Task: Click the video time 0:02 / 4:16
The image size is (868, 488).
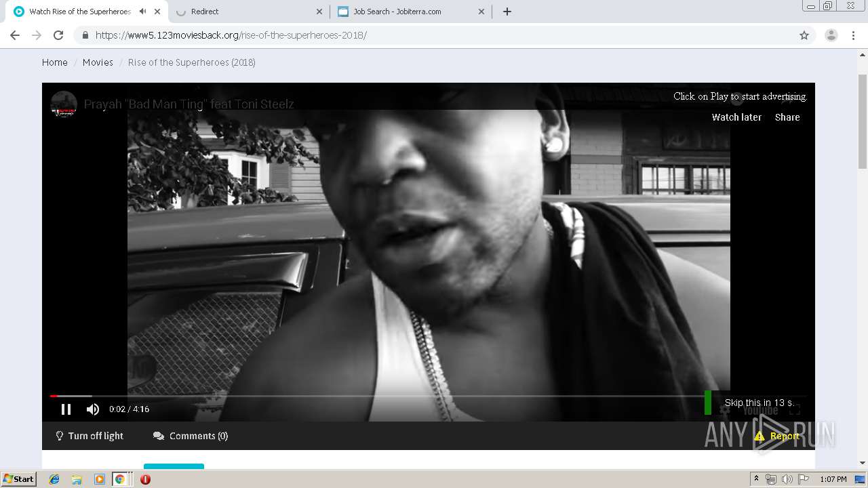Action: point(130,409)
